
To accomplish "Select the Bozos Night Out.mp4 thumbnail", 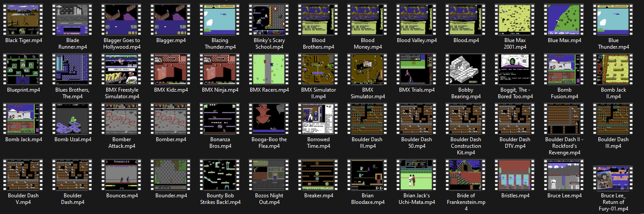I will [270, 175].
